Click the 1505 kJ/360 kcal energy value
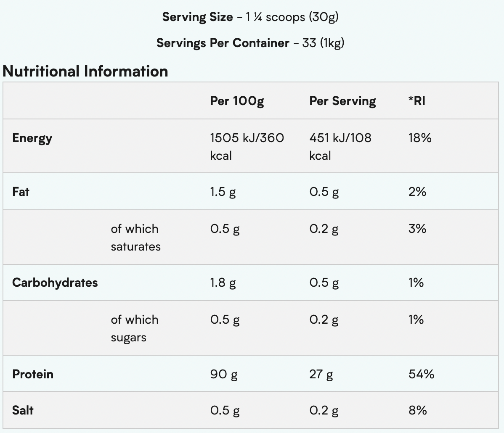Viewport: 504px width, 433px height. click(x=247, y=146)
